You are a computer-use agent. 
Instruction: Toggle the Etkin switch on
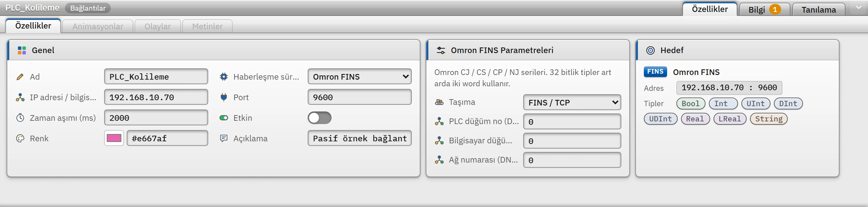tap(319, 118)
